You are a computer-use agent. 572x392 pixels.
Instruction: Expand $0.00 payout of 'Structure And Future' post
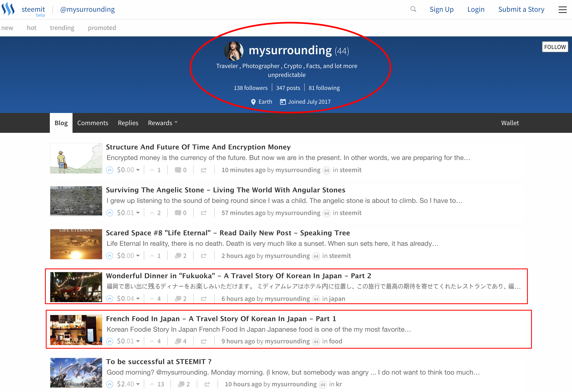[128, 170]
